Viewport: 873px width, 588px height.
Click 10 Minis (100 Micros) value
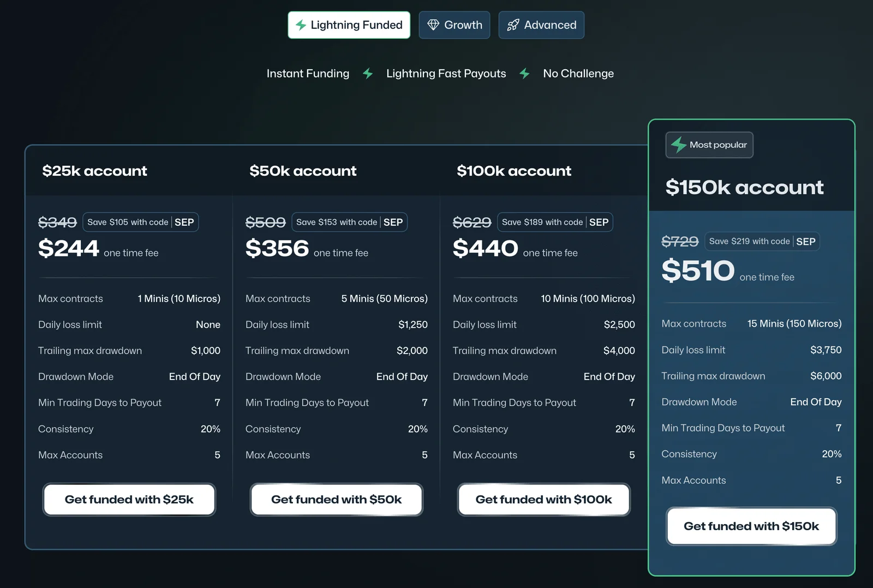click(x=588, y=299)
